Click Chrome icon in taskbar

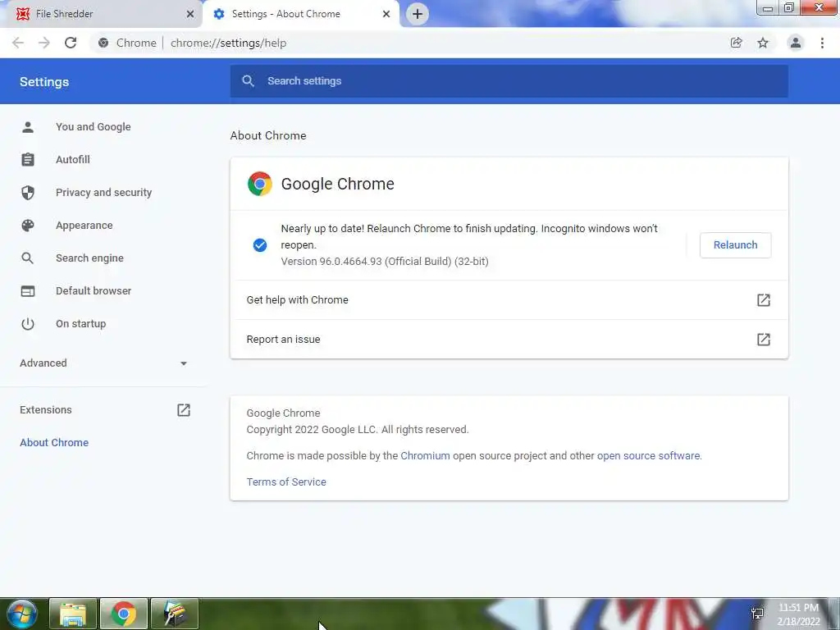[x=124, y=614]
